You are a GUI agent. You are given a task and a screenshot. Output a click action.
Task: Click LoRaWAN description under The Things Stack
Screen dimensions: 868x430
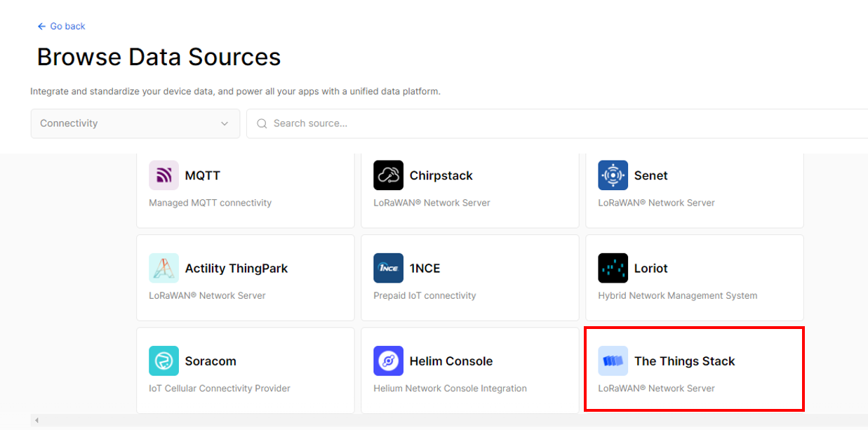[x=657, y=388]
